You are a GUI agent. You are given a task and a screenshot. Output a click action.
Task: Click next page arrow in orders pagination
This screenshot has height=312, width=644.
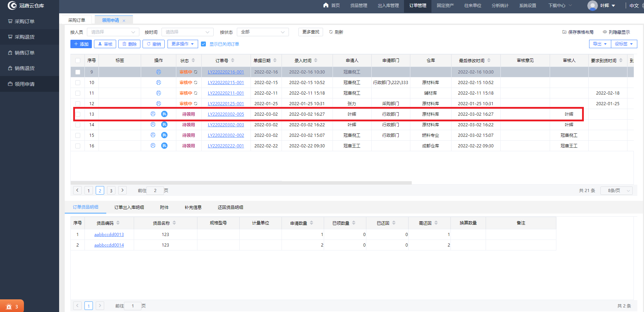pyautogui.click(x=122, y=190)
